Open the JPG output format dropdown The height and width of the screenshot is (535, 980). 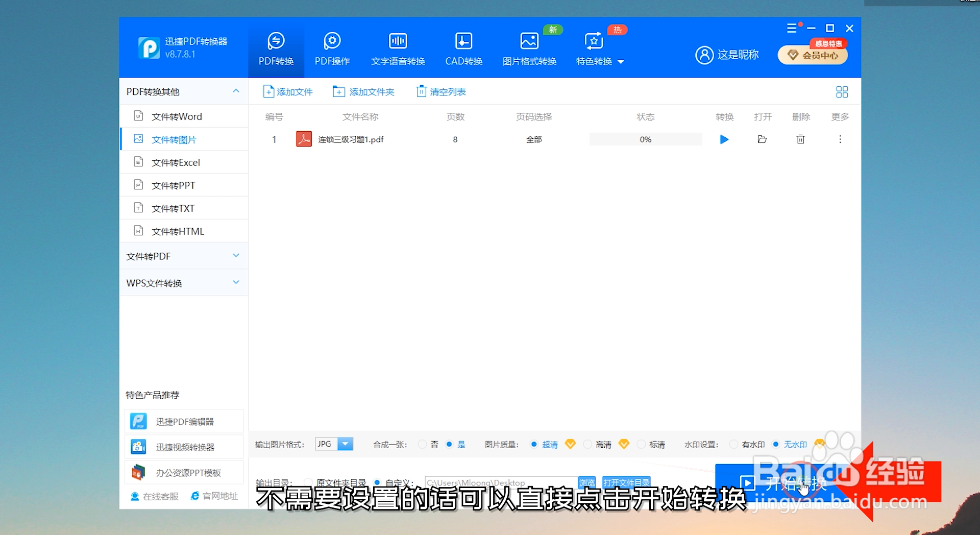[x=334, y=444]
